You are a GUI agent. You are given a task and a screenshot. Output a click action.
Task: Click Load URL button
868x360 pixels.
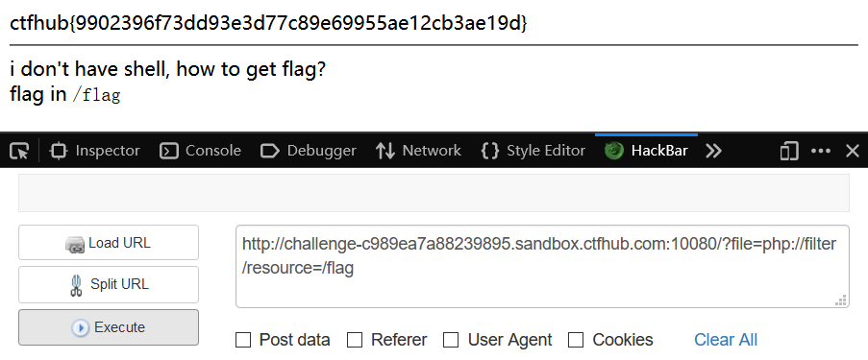pos(109,243)
